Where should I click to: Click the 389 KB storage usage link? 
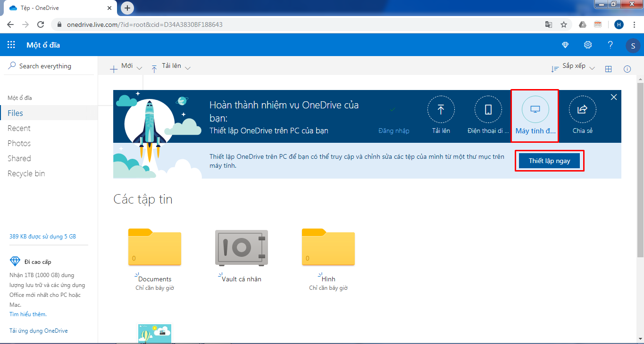point(42,237)
